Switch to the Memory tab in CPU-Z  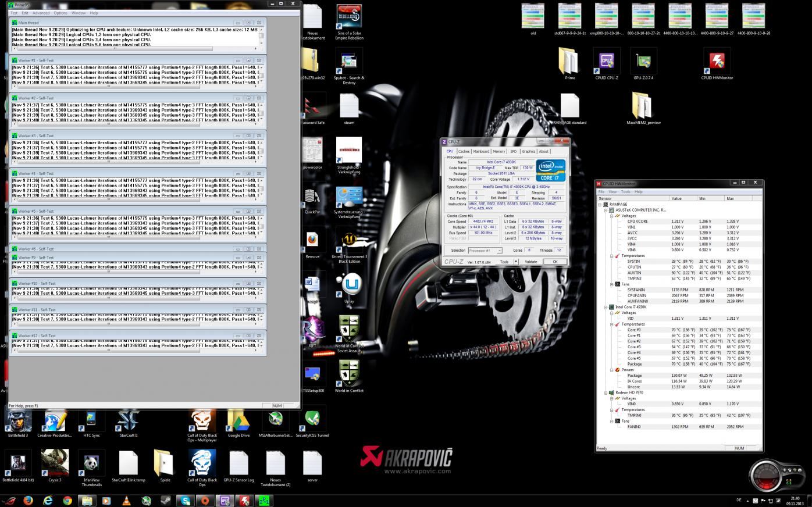pyautogui.click(x=498, y=151)
